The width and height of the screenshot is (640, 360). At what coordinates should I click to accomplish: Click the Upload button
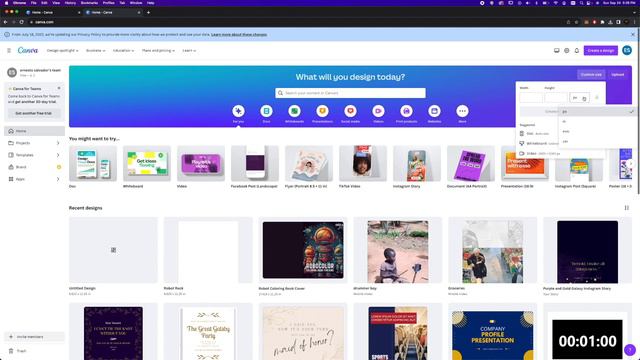pos(618,74)
